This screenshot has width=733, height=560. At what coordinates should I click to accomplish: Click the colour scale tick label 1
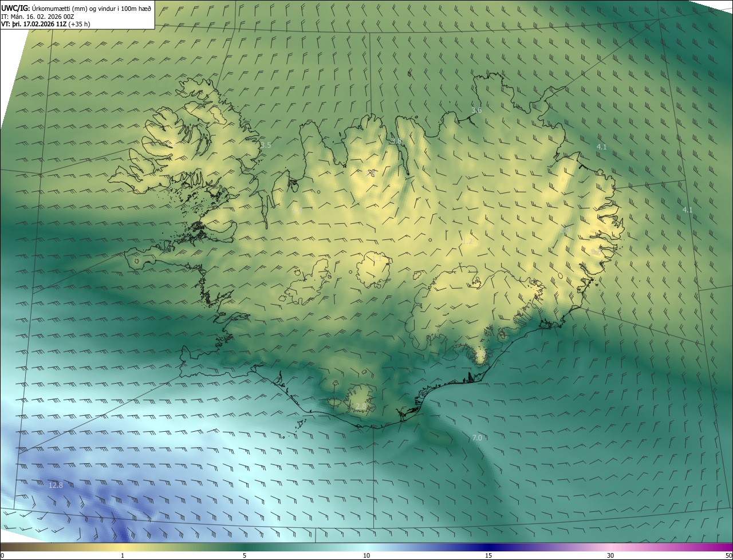click(123, 555)
